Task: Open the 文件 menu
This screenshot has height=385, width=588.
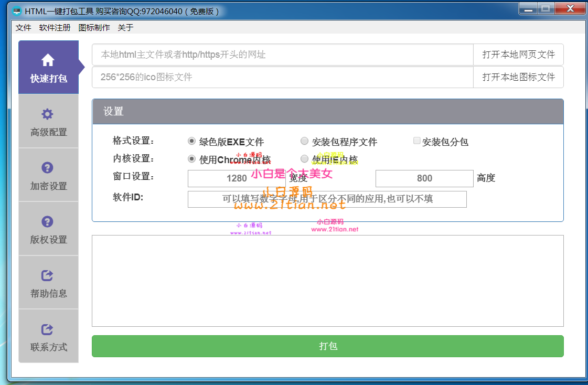Action: click(24, 28)
